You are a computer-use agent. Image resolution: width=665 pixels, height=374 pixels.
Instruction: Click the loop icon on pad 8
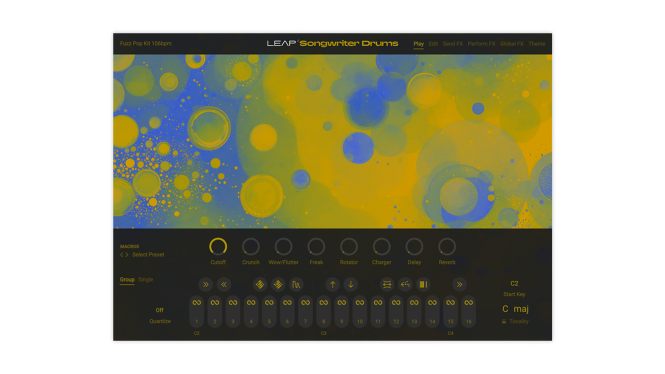coord(324,302)
